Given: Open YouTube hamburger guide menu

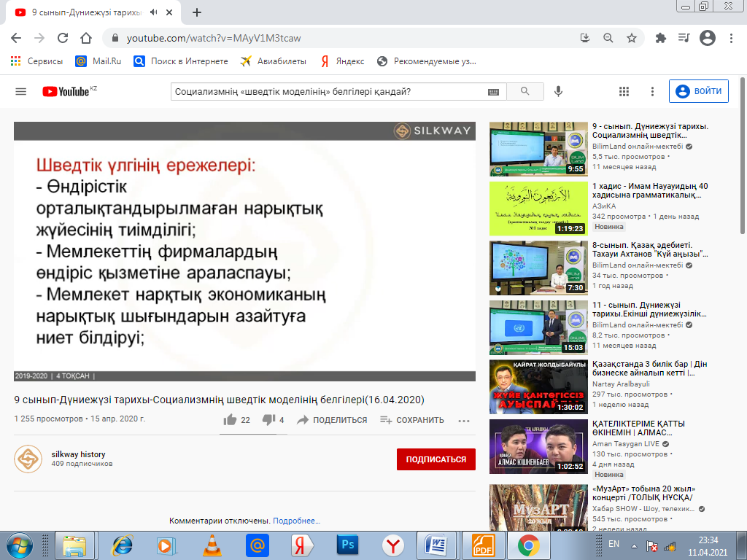Looking at the screenshot, I should point(21,91).
